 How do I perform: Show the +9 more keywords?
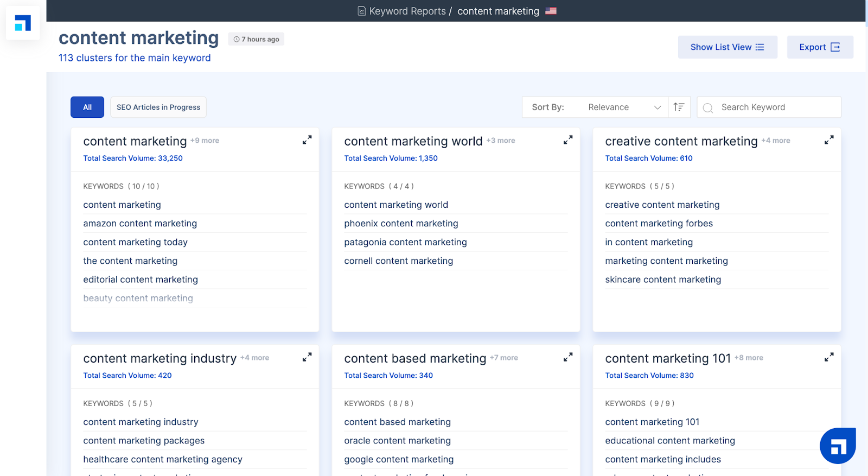[205, 141]
